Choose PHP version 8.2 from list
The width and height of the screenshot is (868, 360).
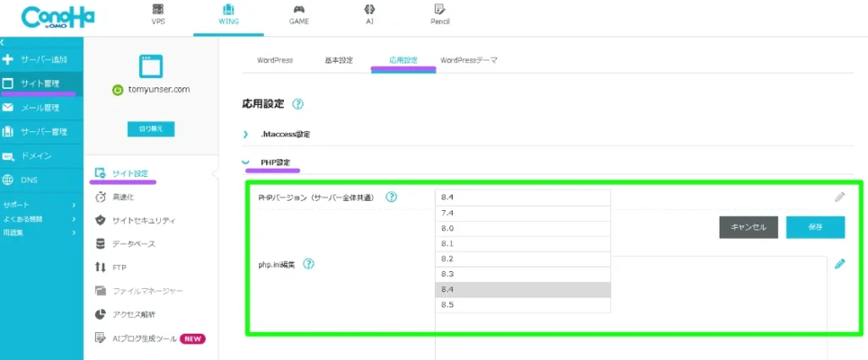point(522,259)
